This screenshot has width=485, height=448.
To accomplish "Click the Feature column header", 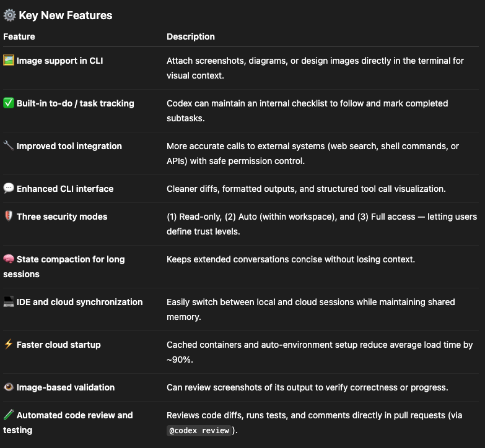I will point(19,37).
